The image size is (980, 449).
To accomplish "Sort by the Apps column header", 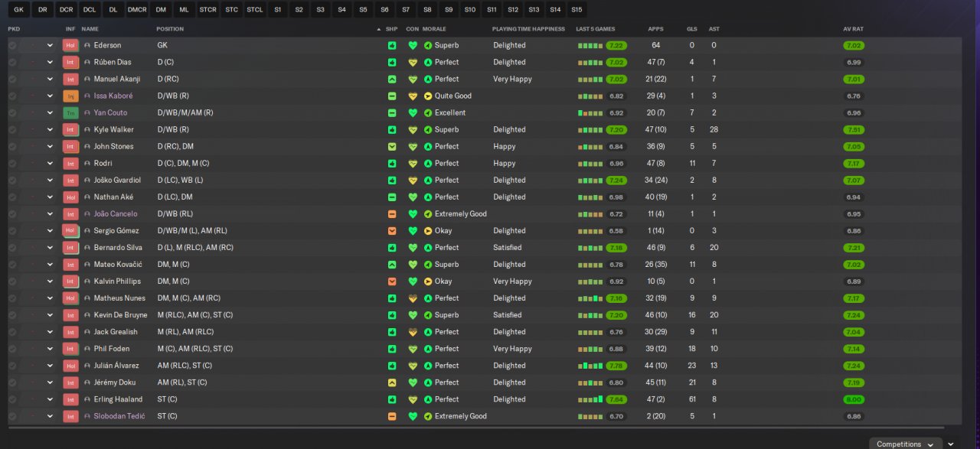I will 655,29.
